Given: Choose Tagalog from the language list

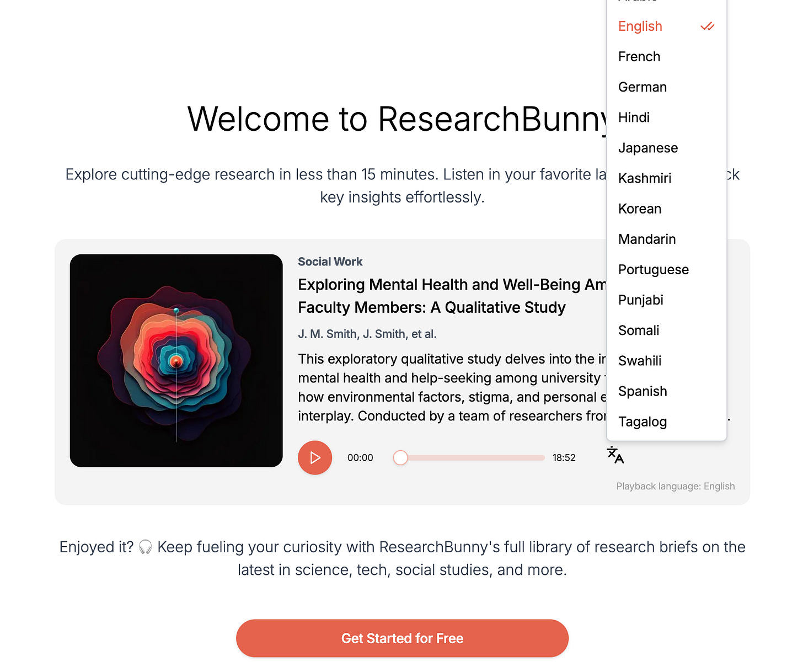Looking at the screenshot, I should [666, 422].
